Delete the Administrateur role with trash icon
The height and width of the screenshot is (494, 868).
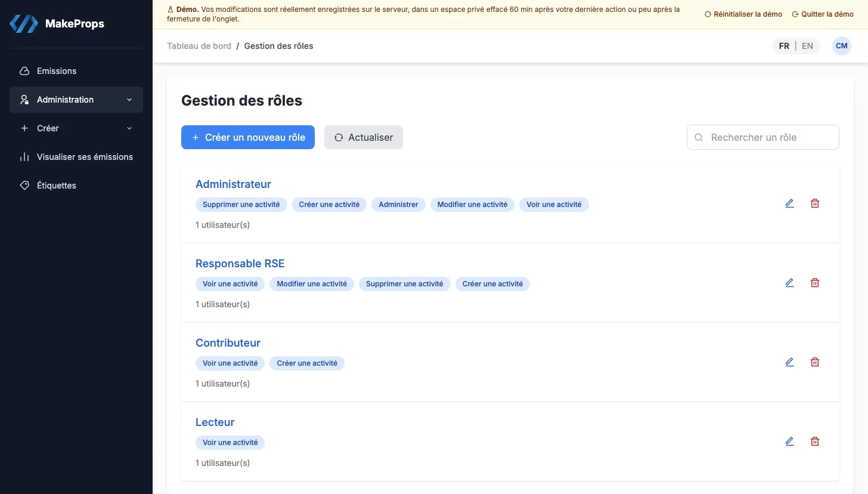click(x=815, y=203)
